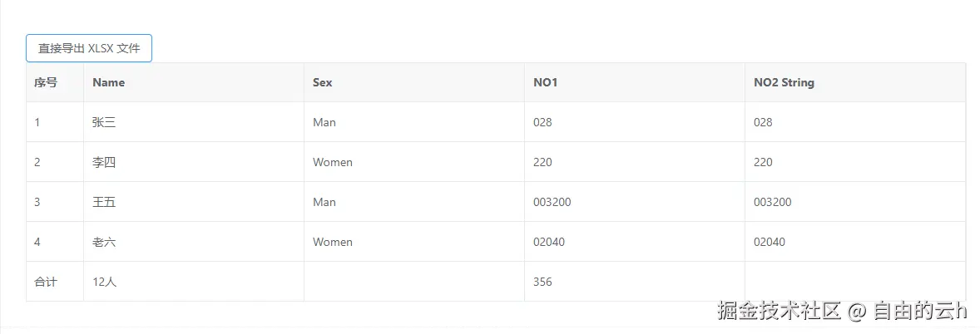Click the Name column header
The height and width of the screenshot is (334, 980).
pos(109,82)
